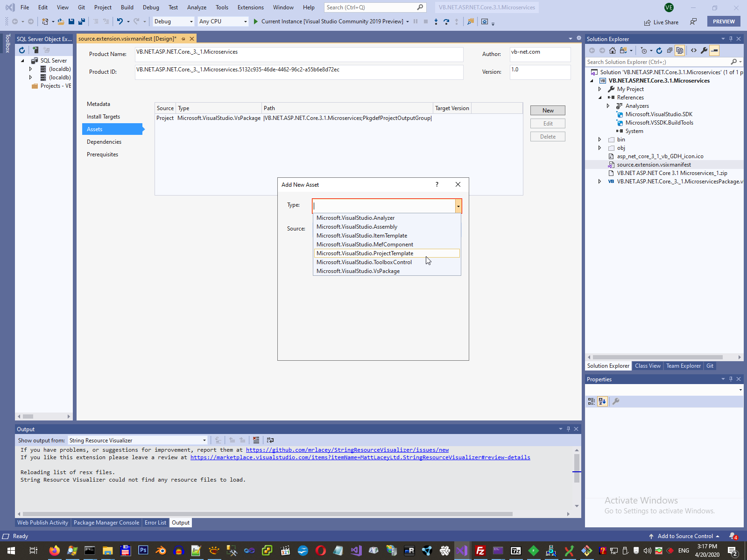Click the help question mark in Add New Asset

(x=437, y=185)
